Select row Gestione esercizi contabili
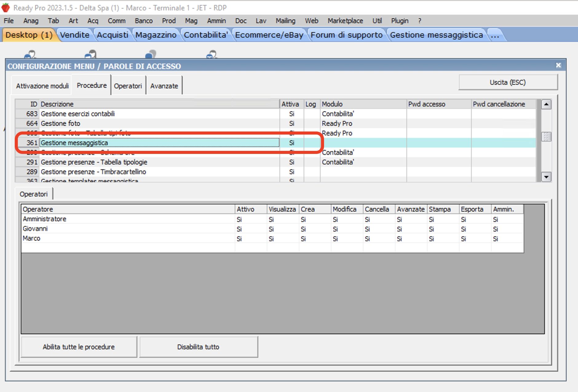 (275, 114)
